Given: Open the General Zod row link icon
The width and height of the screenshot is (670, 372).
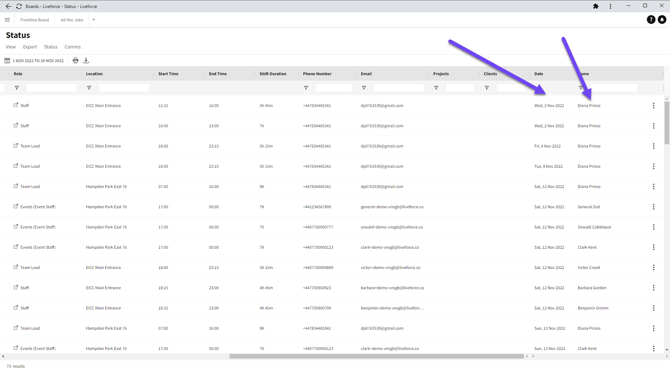Looking at the screenshot, I should (16, 206).
